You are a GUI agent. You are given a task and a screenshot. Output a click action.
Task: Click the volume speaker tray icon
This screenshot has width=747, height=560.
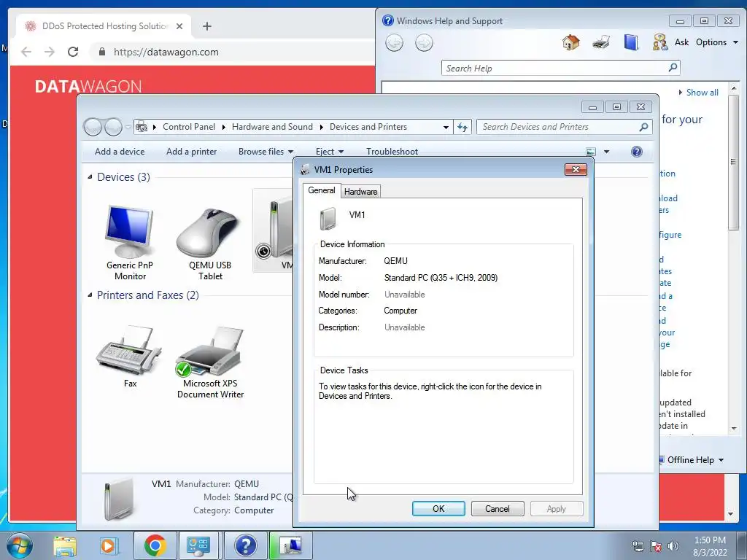673,545
